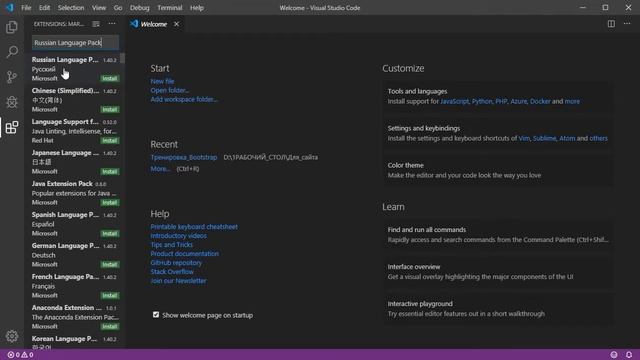This screenshot has width=640, height=360.
Task: Click the extensions list scrollbar
Action: tap(123, 59)
